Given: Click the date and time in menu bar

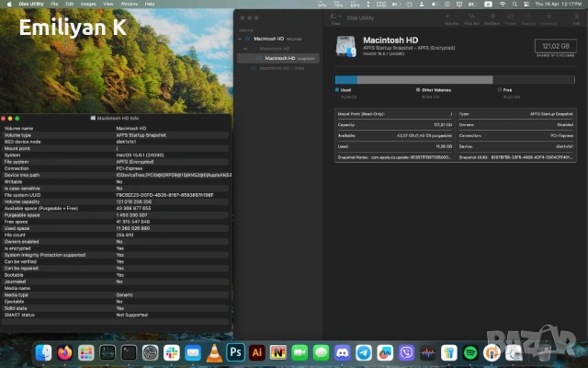Looking at the screenshot, I should pos(559,4).
